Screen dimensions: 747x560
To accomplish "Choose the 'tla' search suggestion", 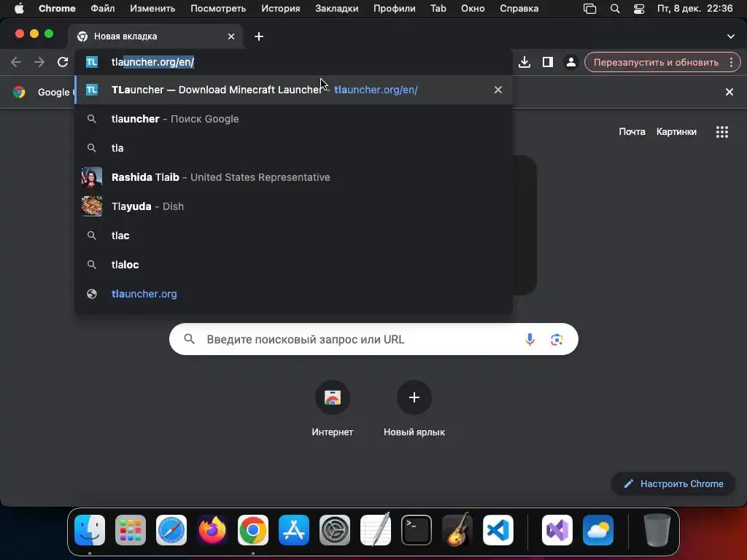I will click(x=293, y=148).
